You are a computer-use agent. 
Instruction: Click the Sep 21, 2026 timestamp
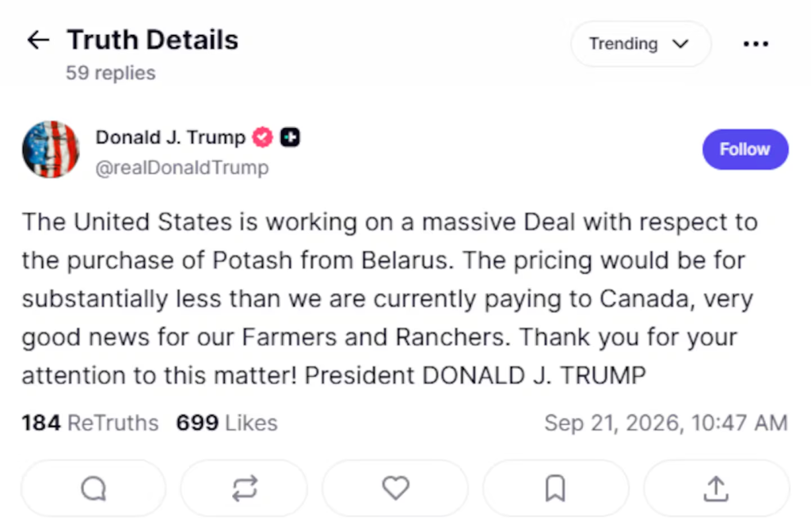[666, 423]
